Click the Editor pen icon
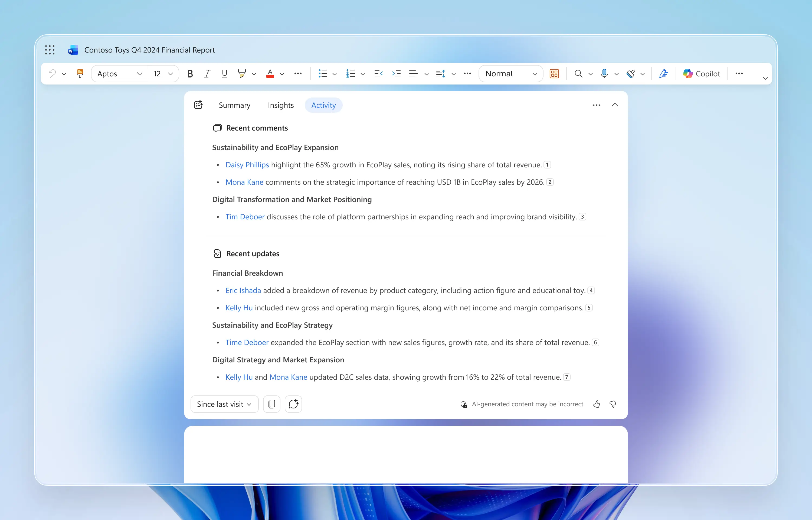This screenshot has width=812, height=520. (663, 74)
